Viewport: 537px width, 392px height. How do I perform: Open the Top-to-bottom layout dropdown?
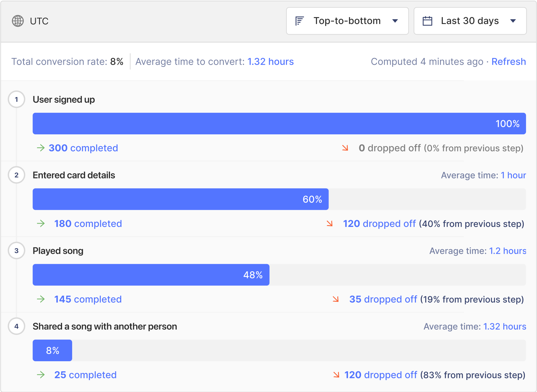347,21
